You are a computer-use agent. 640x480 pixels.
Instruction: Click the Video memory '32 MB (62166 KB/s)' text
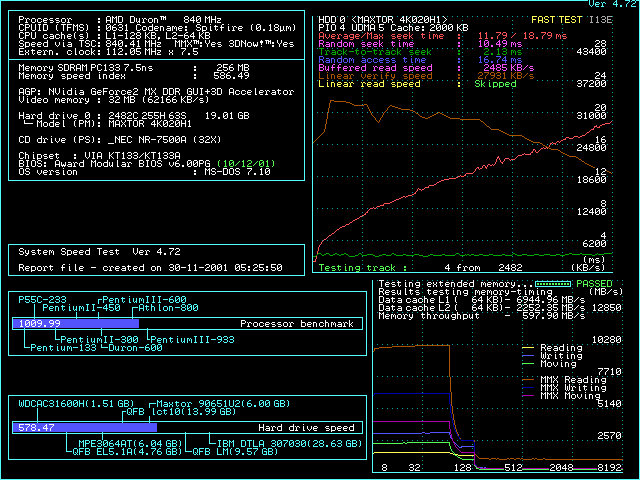click(159, 100)
